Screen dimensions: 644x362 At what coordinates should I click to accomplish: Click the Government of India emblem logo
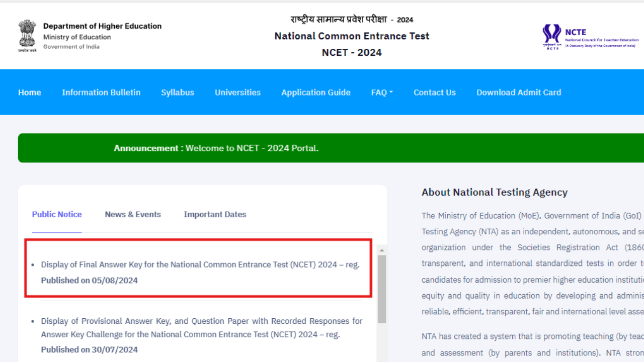point(27,34)
